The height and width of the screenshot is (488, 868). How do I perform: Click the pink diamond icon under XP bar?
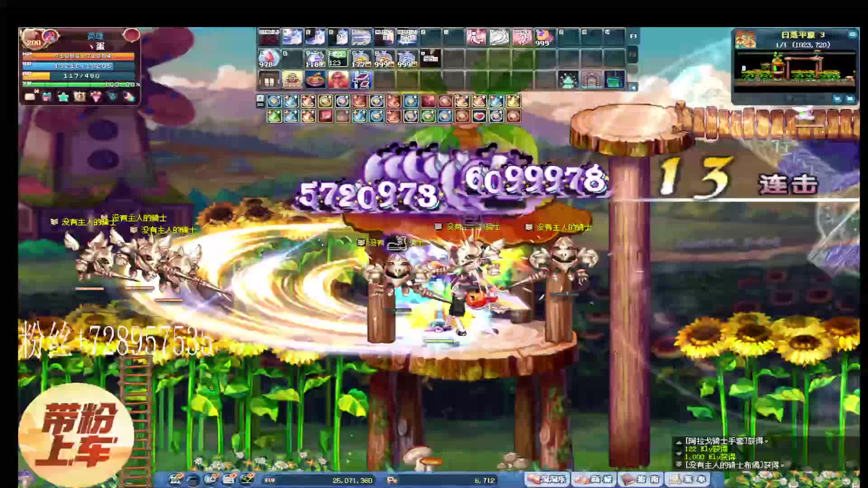click(x=96, y=96)
